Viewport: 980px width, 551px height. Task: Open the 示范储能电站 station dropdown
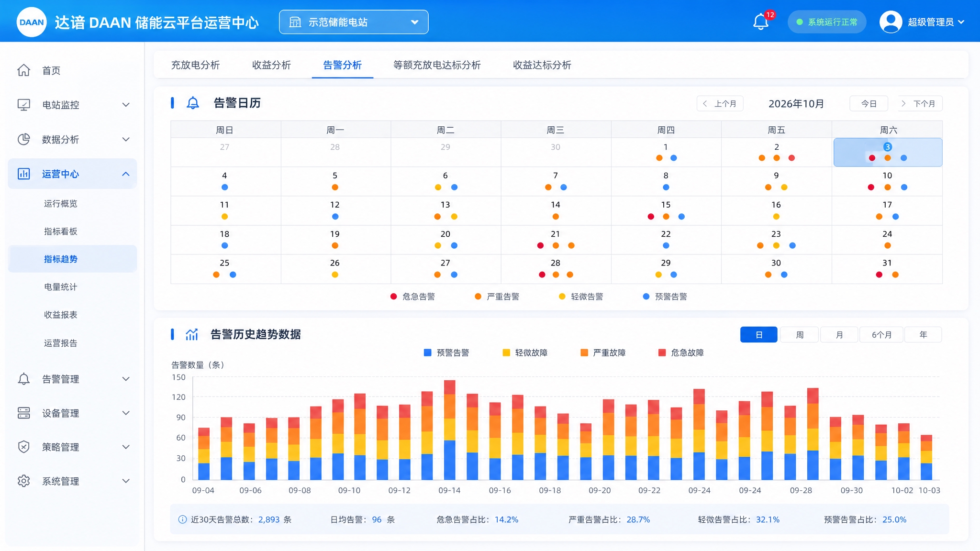click(354, 22)
